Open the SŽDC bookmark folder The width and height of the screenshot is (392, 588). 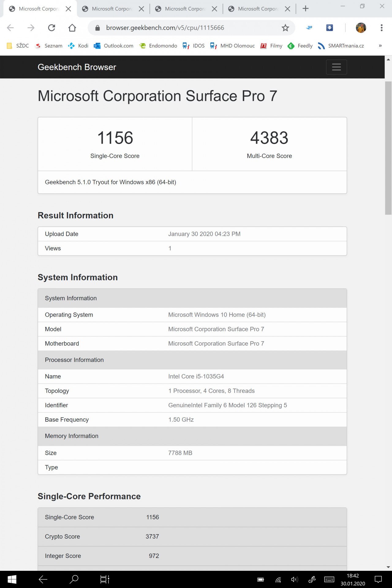coord(18,46)
